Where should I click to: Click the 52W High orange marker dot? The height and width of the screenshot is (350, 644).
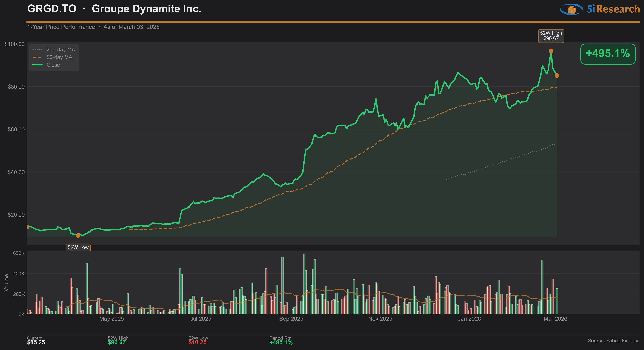coord(551,51)
